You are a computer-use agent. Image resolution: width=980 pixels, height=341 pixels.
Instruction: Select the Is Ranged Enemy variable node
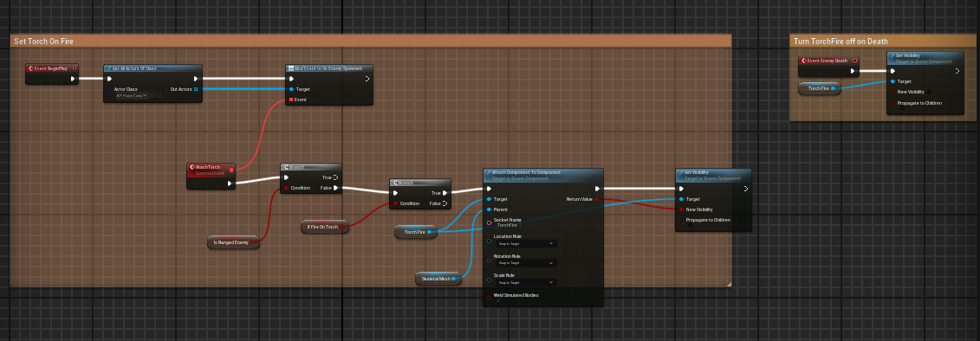(233, 241)
